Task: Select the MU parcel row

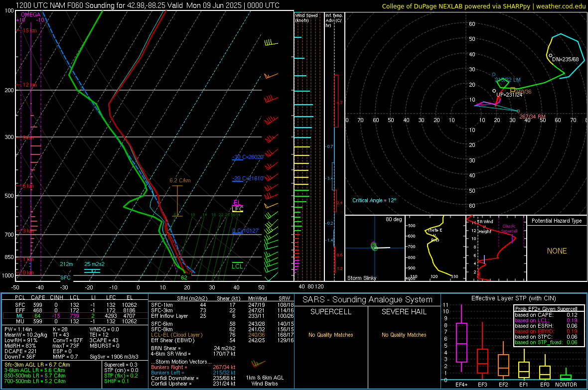Action: (75, 321)
